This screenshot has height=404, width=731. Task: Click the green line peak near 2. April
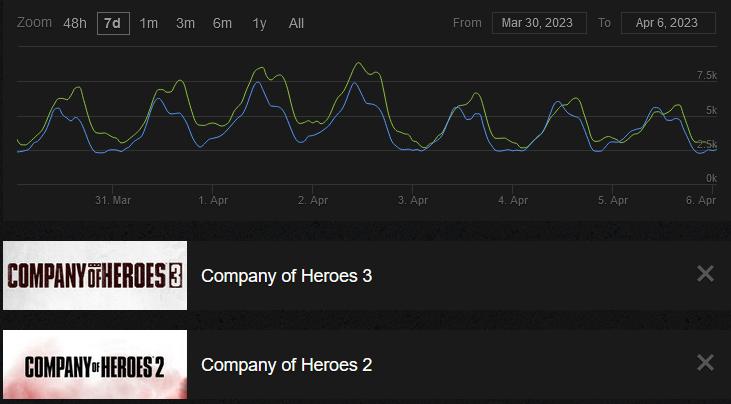[x=359, y=63]
